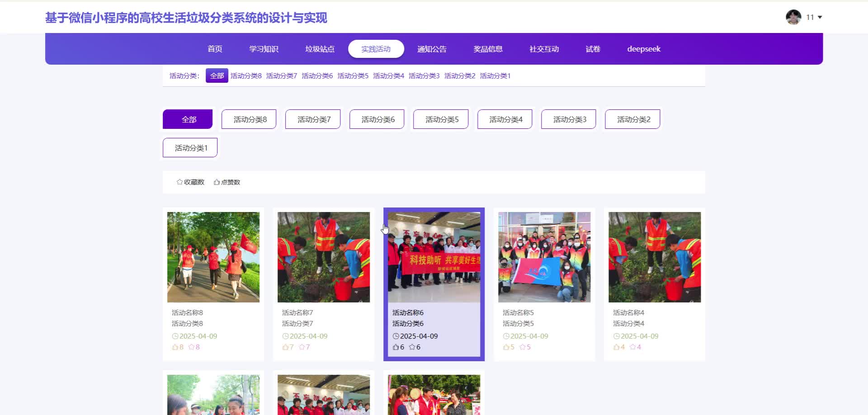Screen dimensions: 868x415
Task: Filter by 活动分类8 text link in top row
Action: 246,75
